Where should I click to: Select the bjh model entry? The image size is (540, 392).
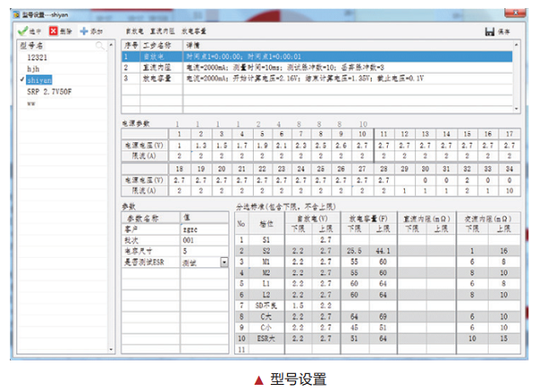coord(34,67)
